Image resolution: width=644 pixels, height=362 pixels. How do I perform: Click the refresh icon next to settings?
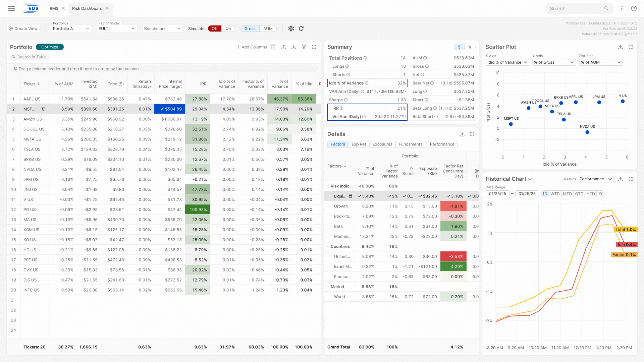(x=301, y=28)
